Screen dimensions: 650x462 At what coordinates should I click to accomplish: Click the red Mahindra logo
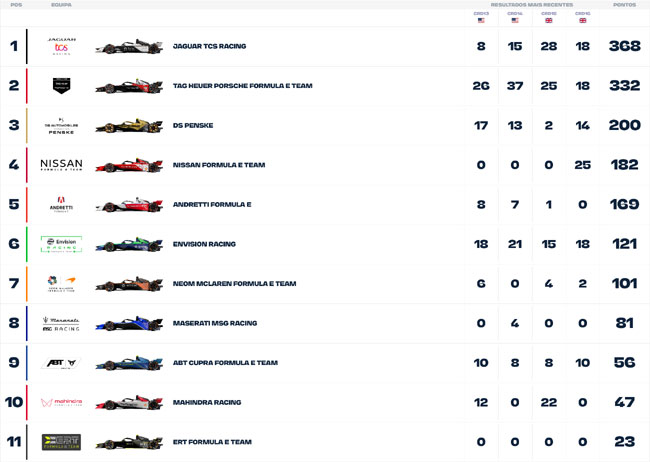pos(61,402)
